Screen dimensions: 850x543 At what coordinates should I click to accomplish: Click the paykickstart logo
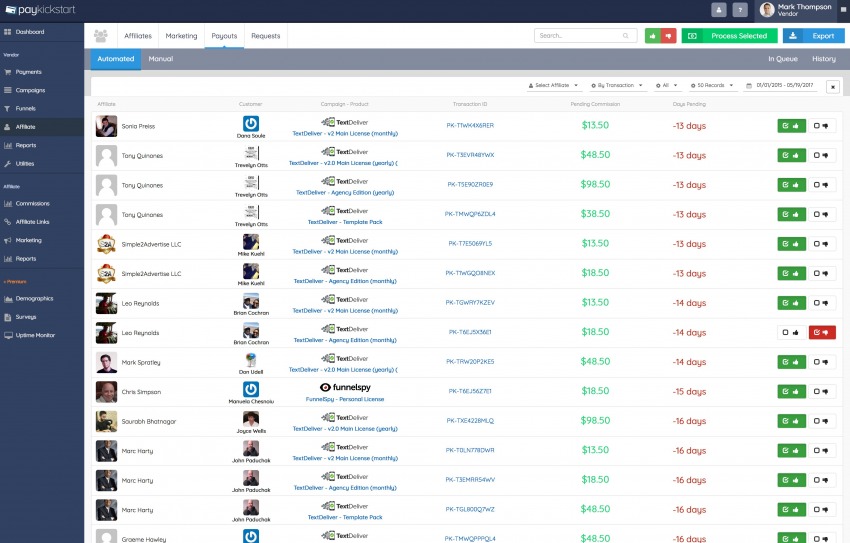pyautogui.click(x=40, y=10)
